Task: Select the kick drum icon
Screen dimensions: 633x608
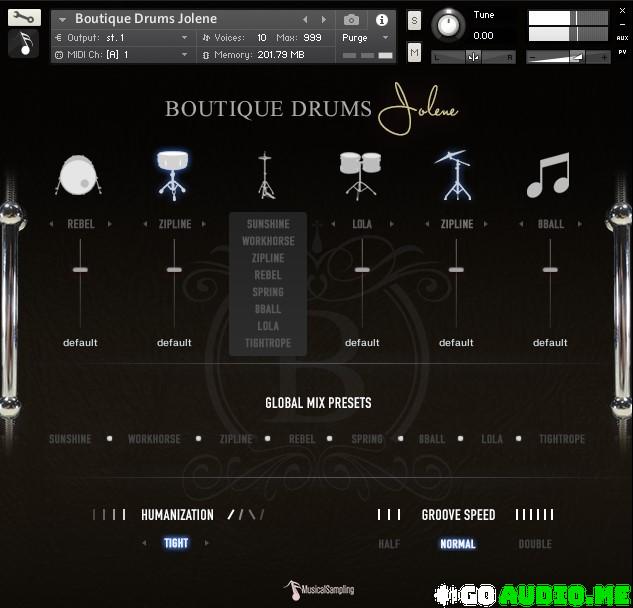Action: [x=79, y=176]
